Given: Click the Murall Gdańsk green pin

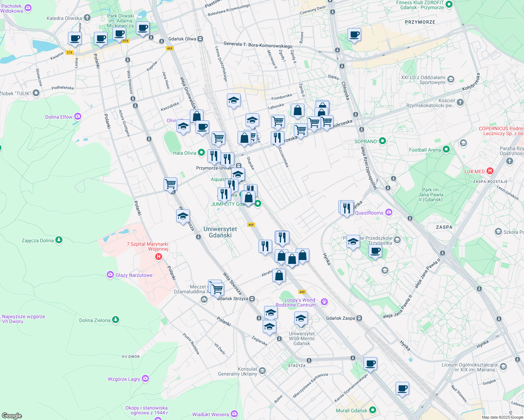Looking at the screenshot, I should [x=372, y=410].
